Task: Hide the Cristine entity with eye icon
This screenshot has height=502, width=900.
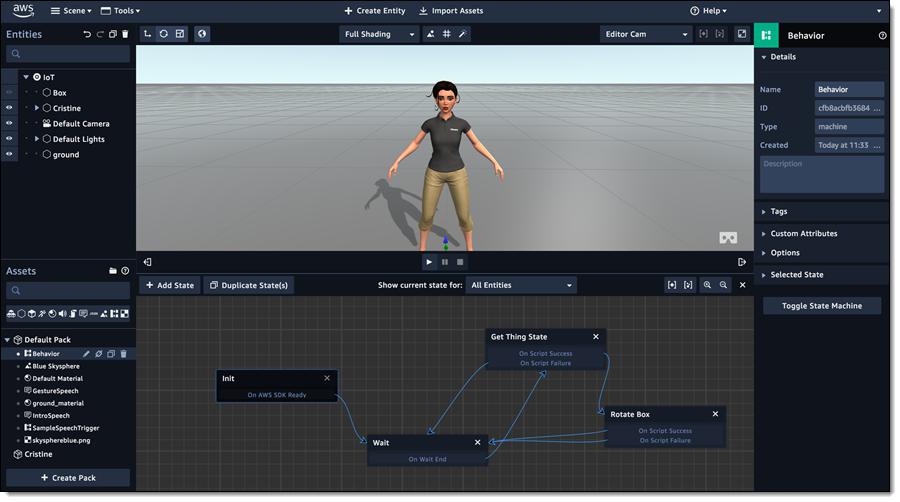Action: (x=9, y=108)
